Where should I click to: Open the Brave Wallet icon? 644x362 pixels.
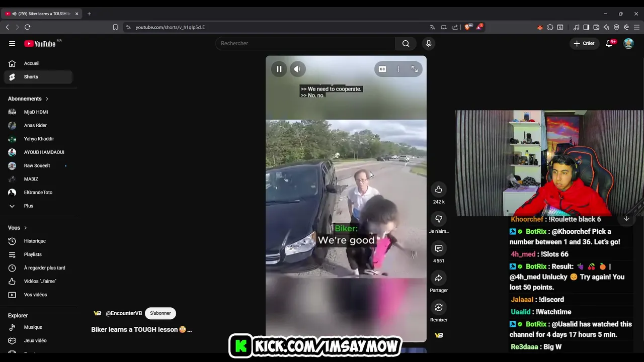pos(596,27)
